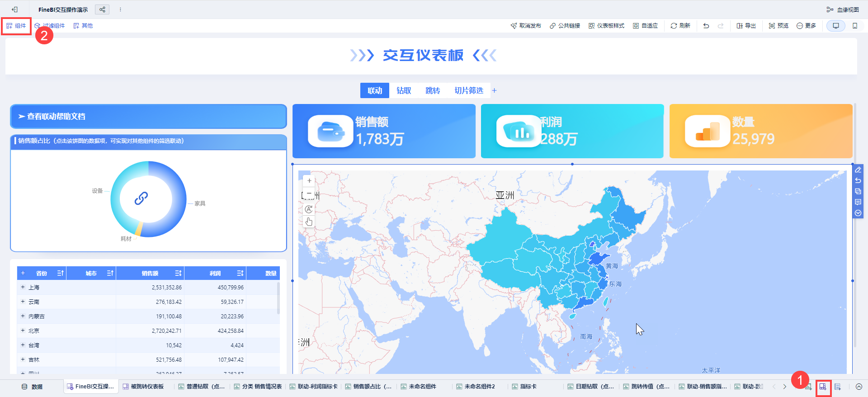Open the share icon beside the dashboard title
Image resolution: width=868 pixels, height=397 pixels.
click(x=102, y=9)
